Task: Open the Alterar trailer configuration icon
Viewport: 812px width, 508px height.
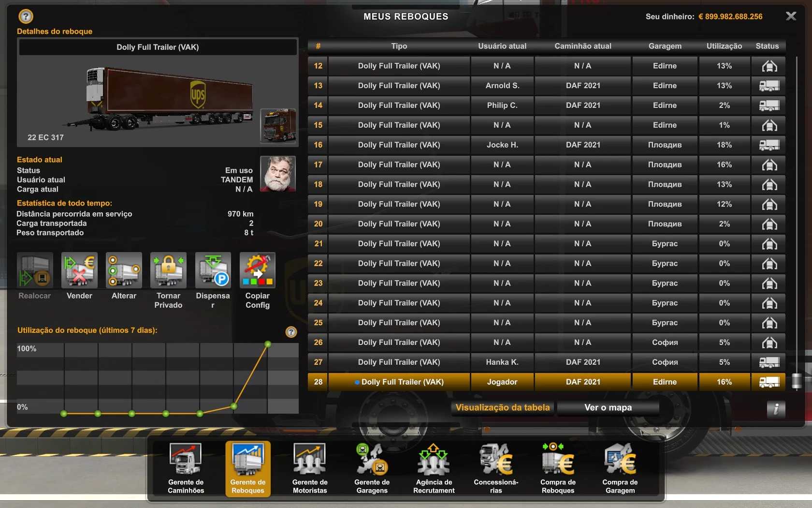Action: pos(124,270)
